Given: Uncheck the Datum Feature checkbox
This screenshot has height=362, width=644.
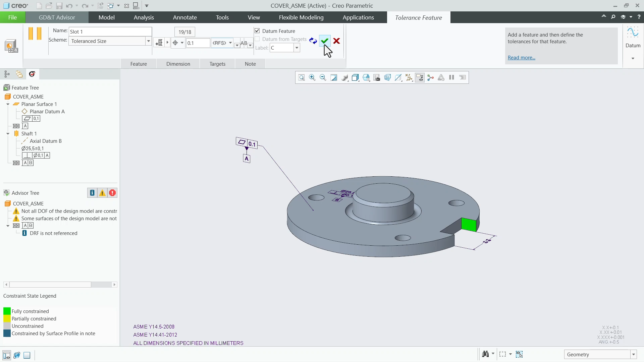Looking at the screenshot, I should (x=257, y=31).
